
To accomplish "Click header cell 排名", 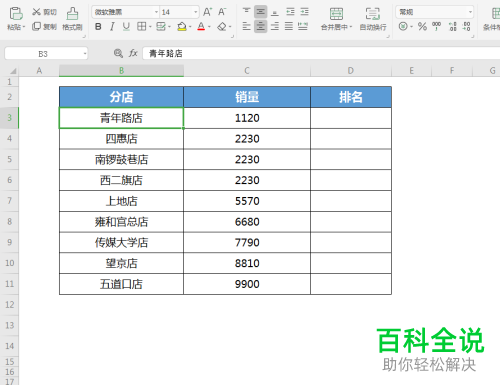I will tap(351, 97).
